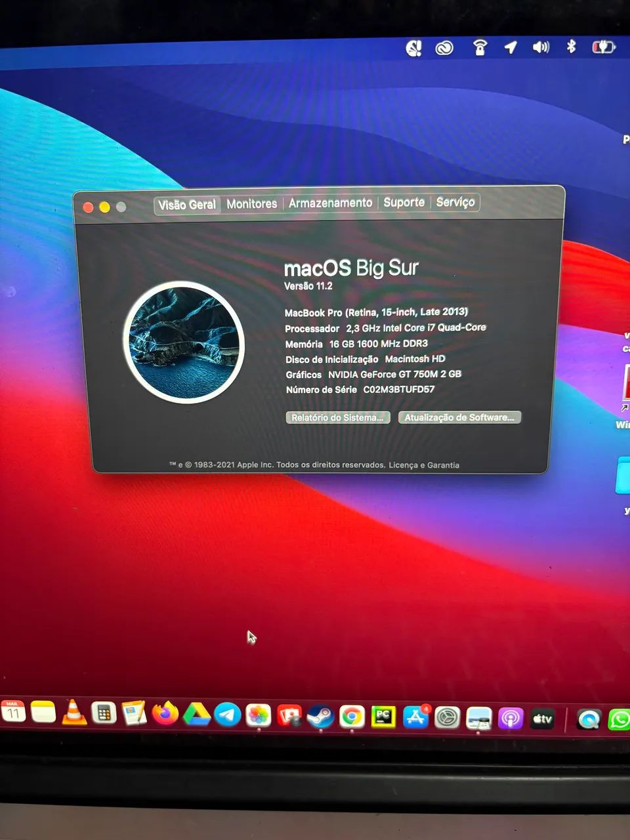Viewport: 630px width, 840px height.
Task: Select the serial number C02M3BTUFD57
Action: (x=399, y=389)
